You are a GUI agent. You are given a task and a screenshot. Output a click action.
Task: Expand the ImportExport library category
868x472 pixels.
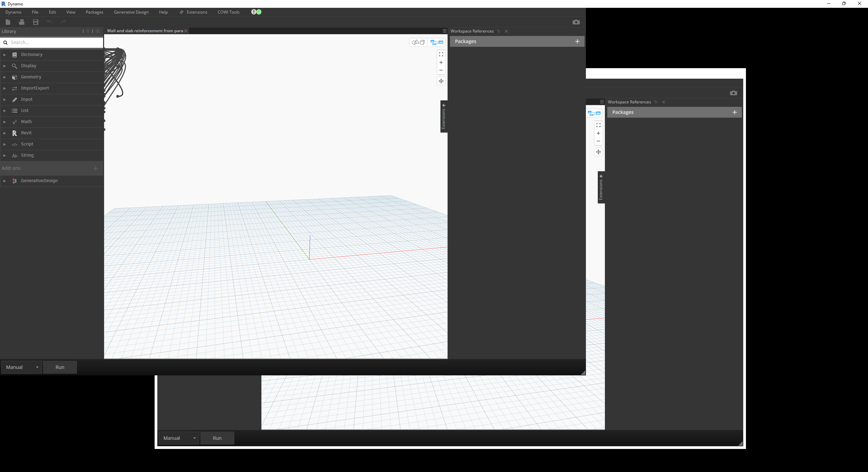4,88
